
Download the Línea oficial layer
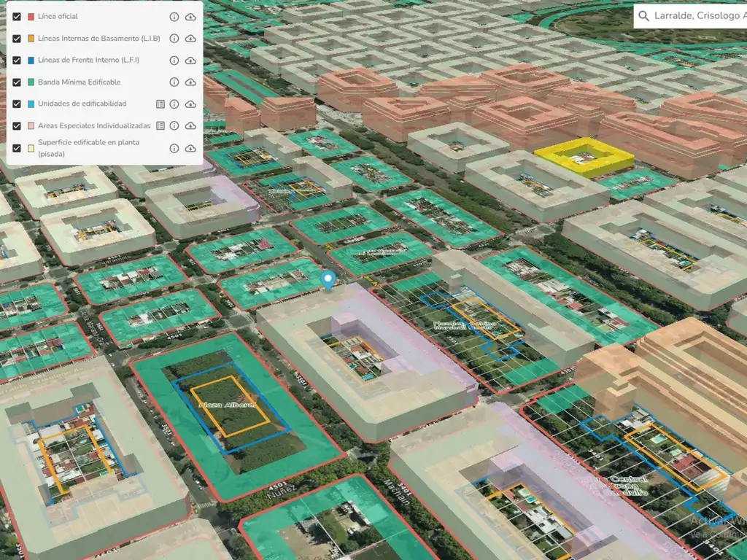point(190,17)
